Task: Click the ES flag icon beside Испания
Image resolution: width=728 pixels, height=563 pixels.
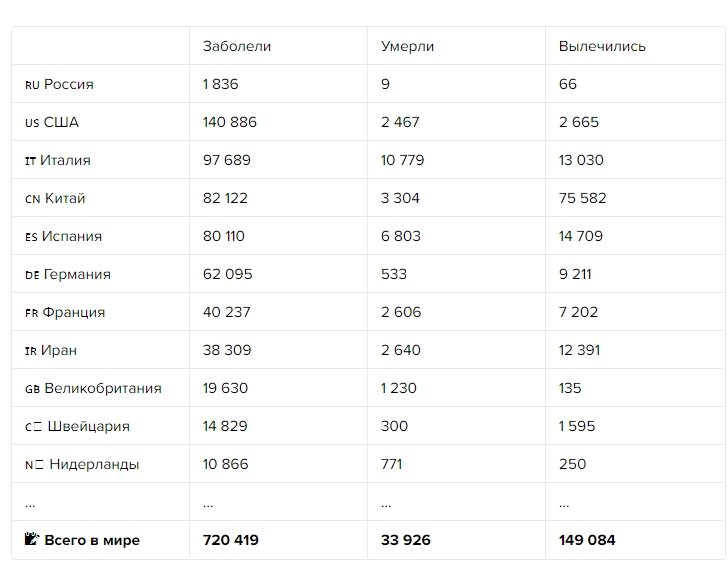Action: click(x=31, y=237)
